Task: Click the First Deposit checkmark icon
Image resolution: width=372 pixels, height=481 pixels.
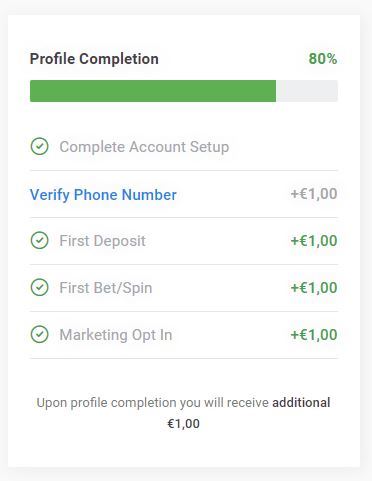Action: pos(40,240)
